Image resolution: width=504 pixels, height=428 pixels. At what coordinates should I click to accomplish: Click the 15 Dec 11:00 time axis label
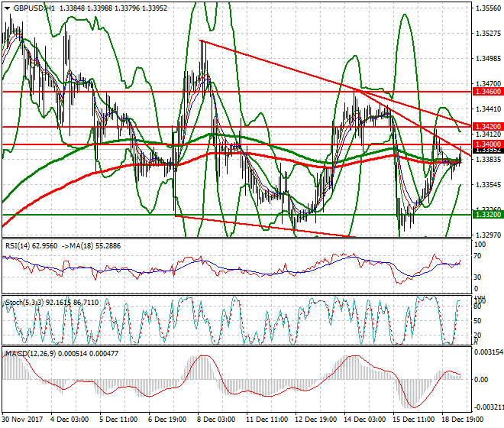pyautogui.click(x=414, y=420)
